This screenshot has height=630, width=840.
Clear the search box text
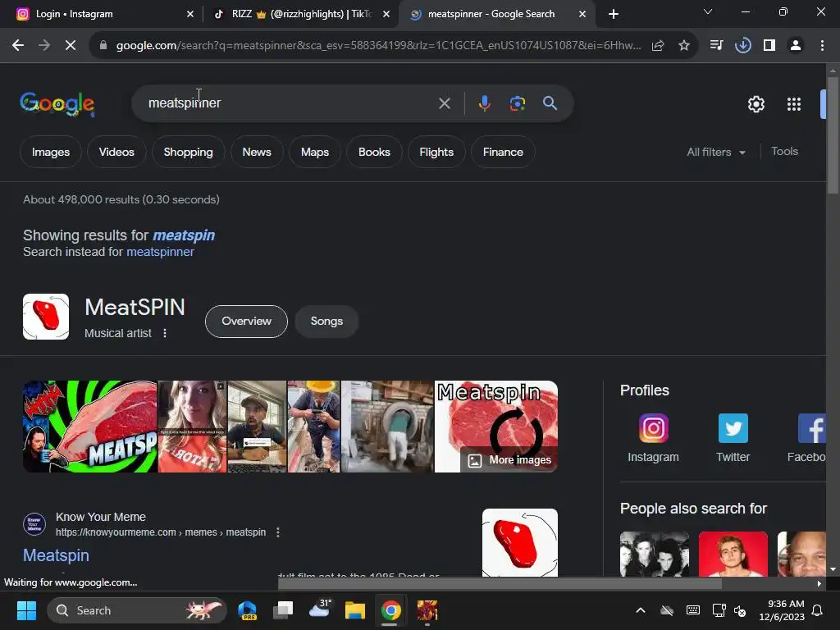[x=444, y=103]
